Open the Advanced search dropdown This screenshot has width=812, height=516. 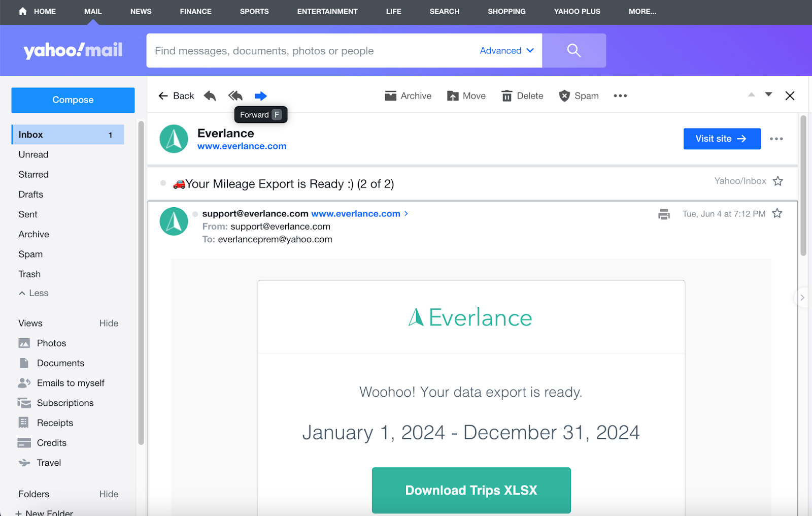click(x=506, y=51)
